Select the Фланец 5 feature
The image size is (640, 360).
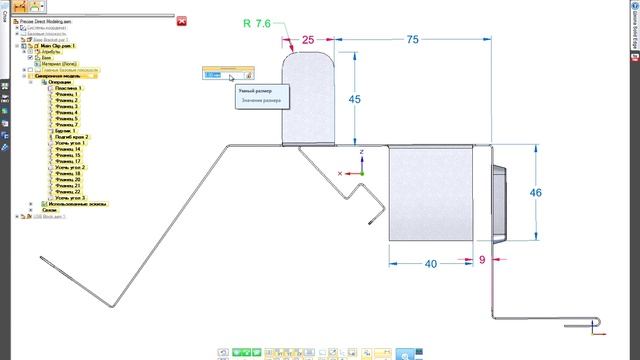[x=66, y=119]
